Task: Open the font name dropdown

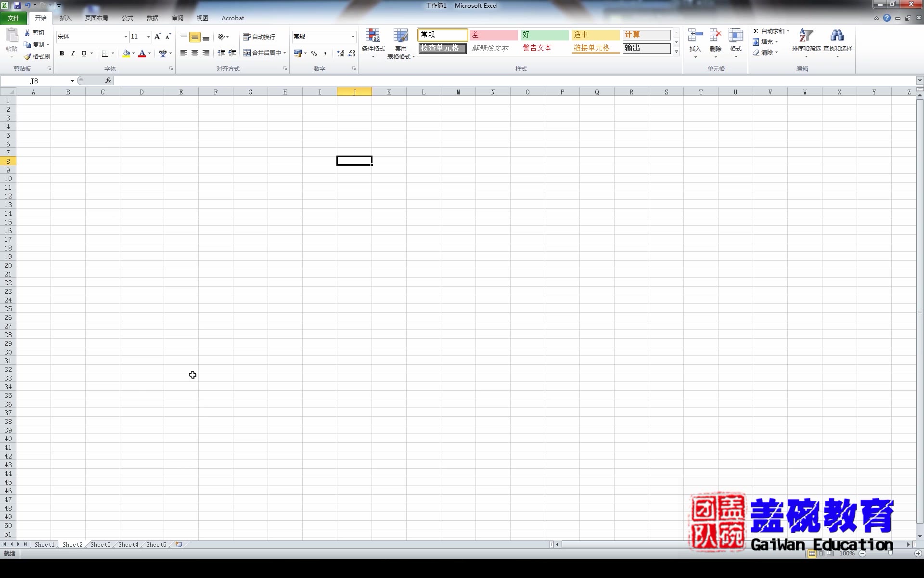Action: (125, 37)
